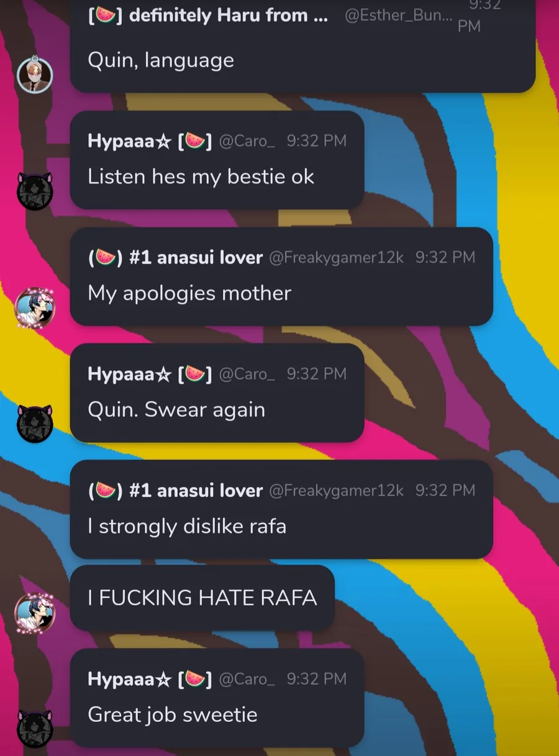The image size is (559, 756).
Task: Select the "I strongly dislike rafa" message text
Action: coord(187,527)
